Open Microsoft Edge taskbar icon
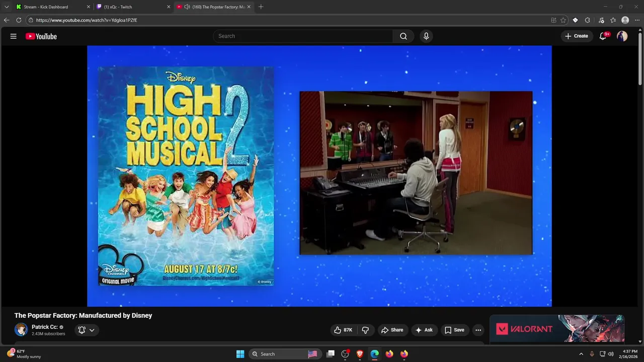The height and width of the screenshot is (362, 644). point(375,354)
